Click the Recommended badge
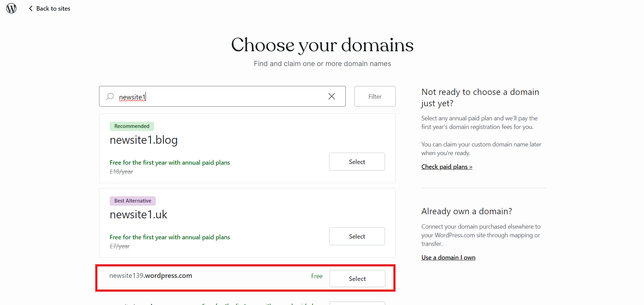The image size is (644, 305). pyautogui.click(x=132, y=126)
